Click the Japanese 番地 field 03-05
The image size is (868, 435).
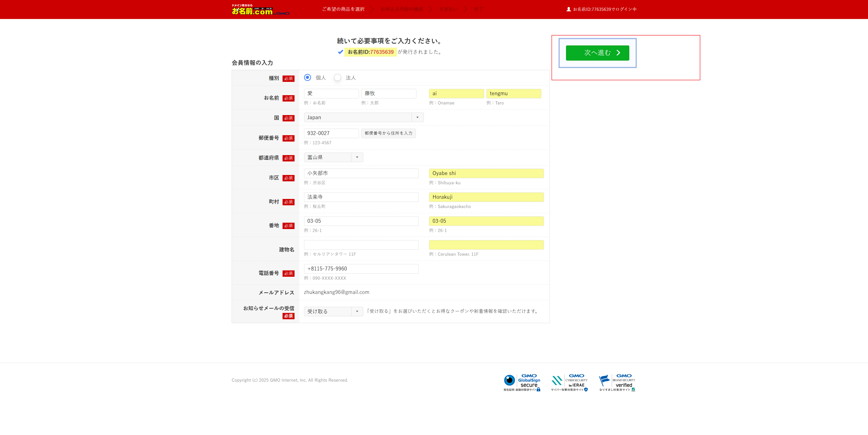[361, 221]
